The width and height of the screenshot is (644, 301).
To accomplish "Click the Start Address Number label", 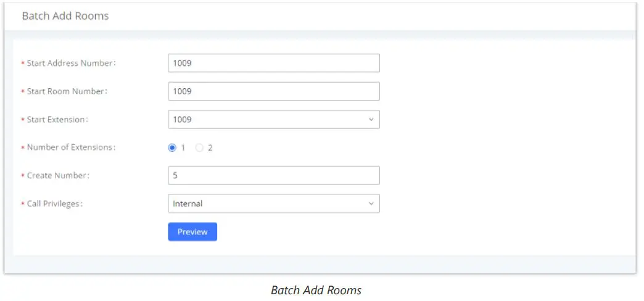I will coord(71,63).
